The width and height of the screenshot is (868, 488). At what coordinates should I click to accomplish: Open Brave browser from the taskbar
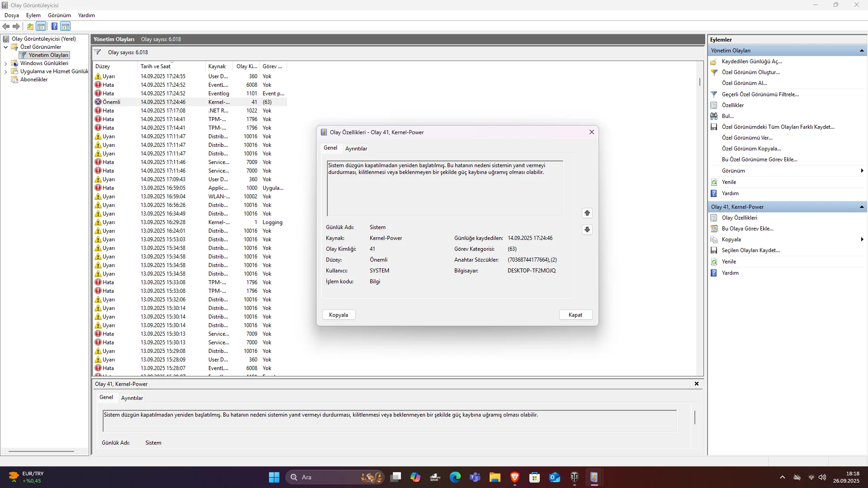pyautogui.click(x=514, y=477)
